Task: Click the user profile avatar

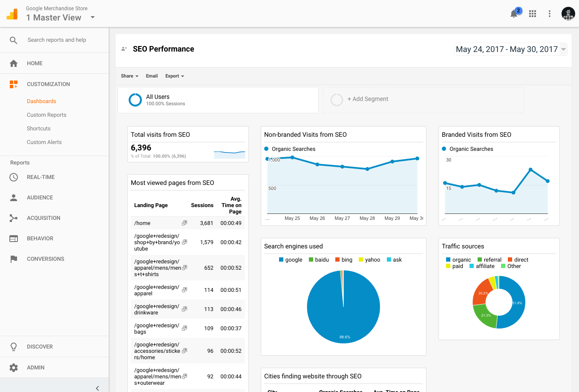Action: coord(568,14)
